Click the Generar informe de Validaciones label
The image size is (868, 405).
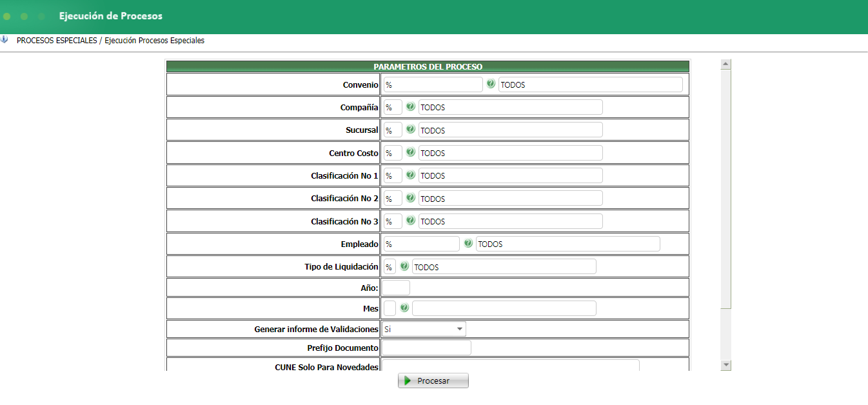(x=316, y=329)
